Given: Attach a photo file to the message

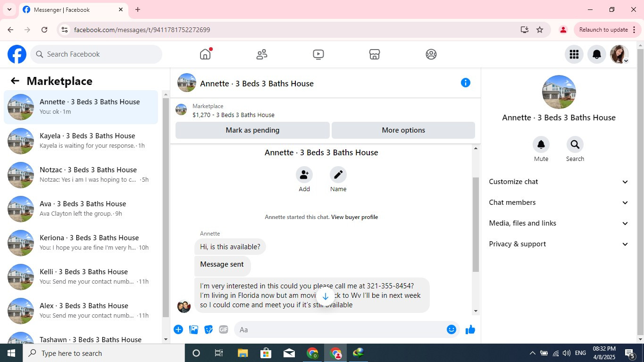Looking at the screenshot, I should click(x=193, y=329).
